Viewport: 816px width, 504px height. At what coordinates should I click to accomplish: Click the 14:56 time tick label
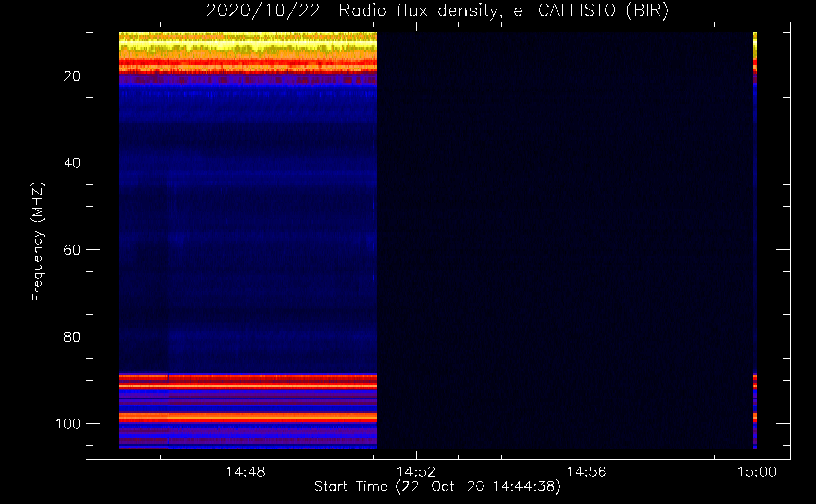[x=586, y=472]
